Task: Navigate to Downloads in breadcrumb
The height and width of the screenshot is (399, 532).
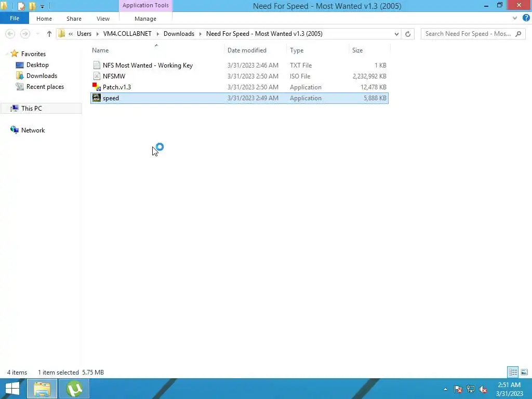Action: (x=179, y=34)
